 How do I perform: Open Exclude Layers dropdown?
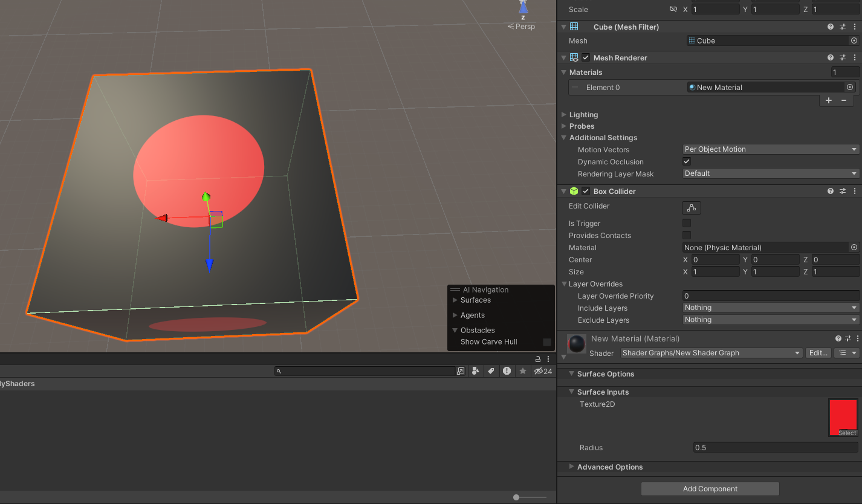(771, 320)
